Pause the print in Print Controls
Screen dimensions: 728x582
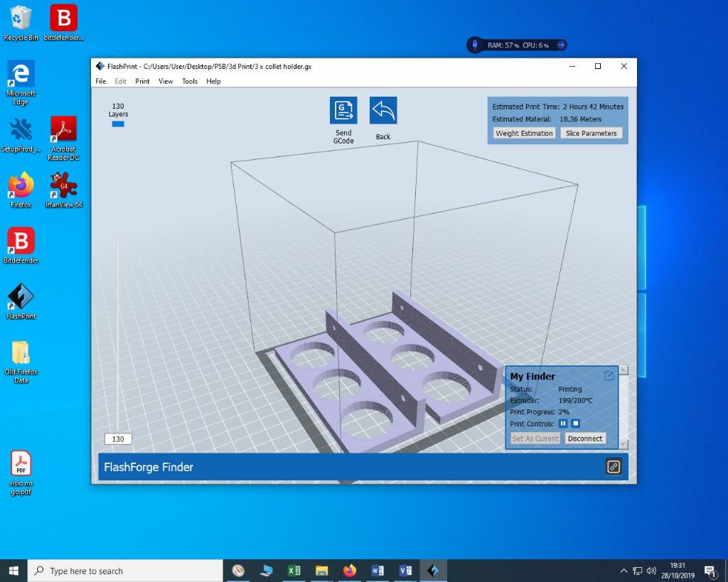click(x=563, y=424)
